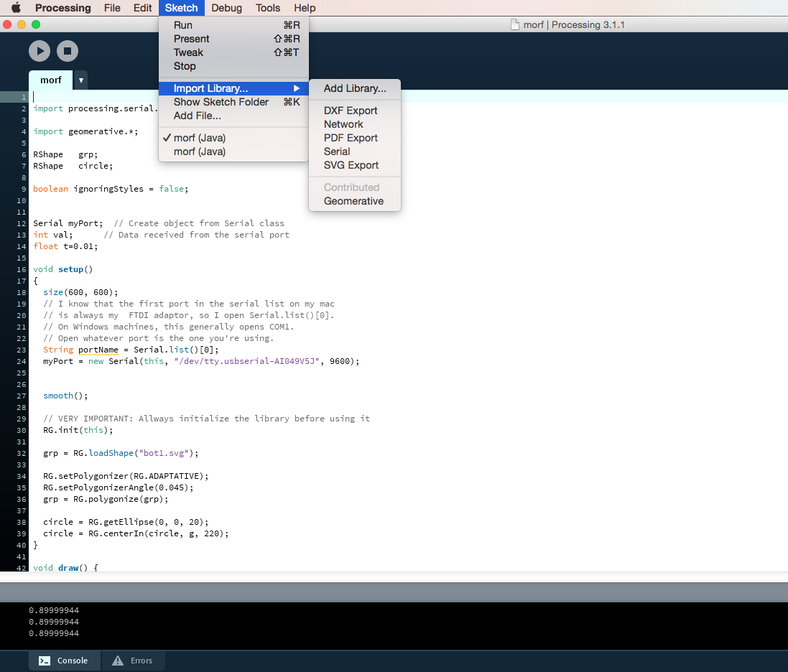Click 'smooth();' code line
The height and width of the screenshot is (672, 788).
tap(65, 396)
